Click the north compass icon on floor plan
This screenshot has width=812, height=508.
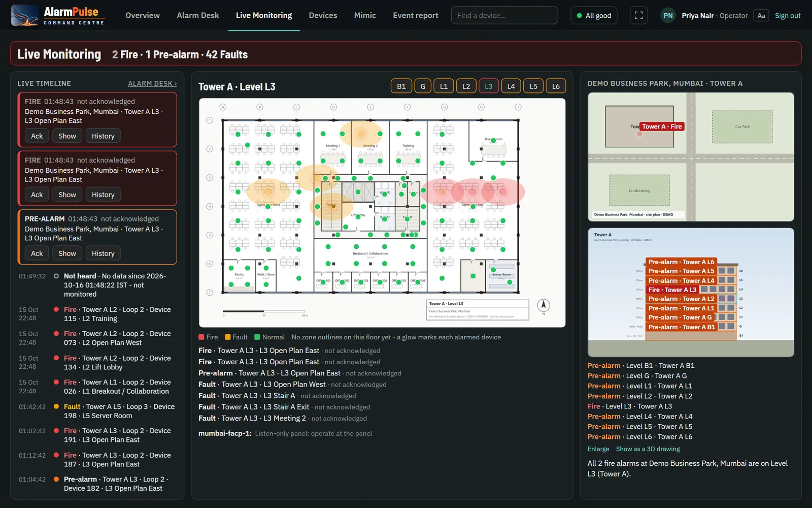[x=544, y=305]
